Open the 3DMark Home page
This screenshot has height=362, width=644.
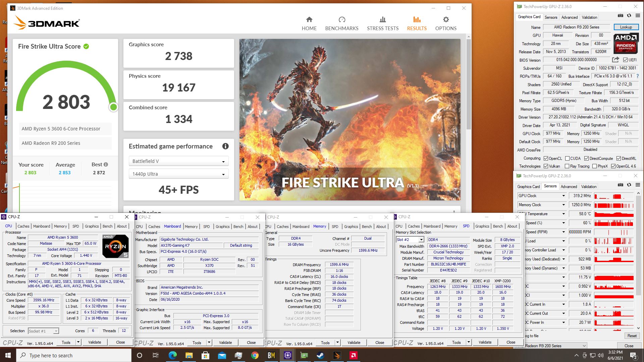pyautogui.click(x=309, y=23)
